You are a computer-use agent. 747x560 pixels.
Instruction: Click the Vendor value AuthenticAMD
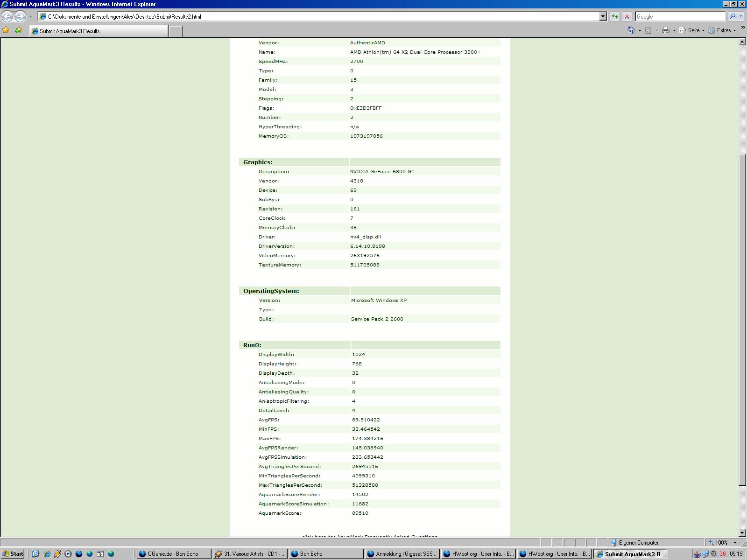(367, 42)
